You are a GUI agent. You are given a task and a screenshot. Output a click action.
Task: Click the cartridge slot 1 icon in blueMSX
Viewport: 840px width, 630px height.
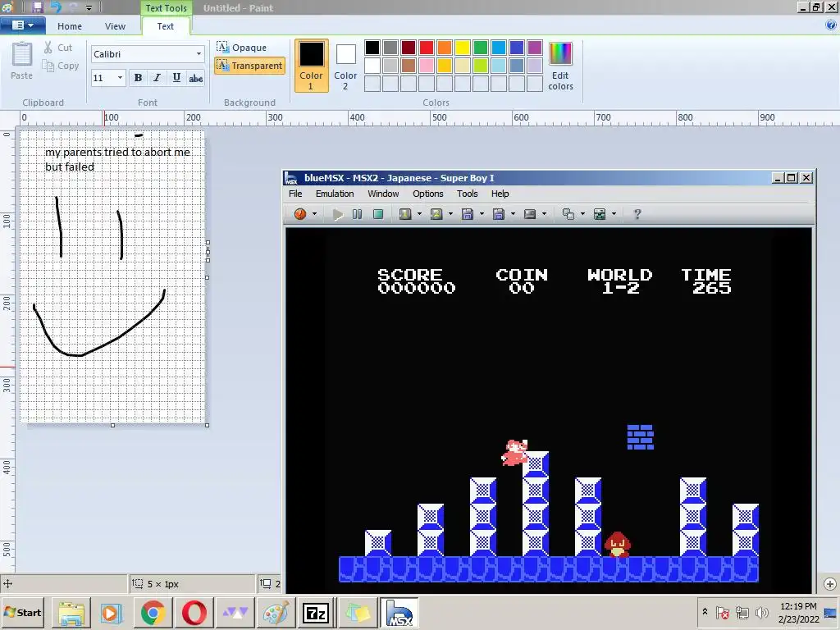click(405, 214)
